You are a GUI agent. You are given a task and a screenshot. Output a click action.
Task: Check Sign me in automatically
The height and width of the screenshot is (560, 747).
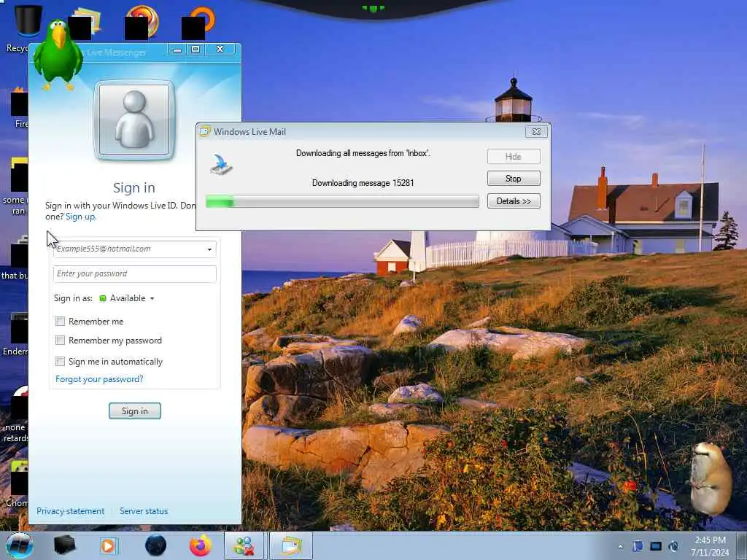point(60,362)
